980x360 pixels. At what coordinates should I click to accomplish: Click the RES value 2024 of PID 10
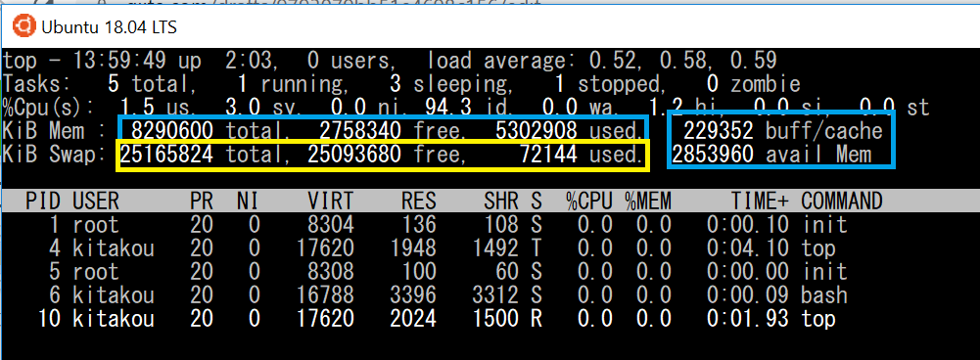(413, 319)
